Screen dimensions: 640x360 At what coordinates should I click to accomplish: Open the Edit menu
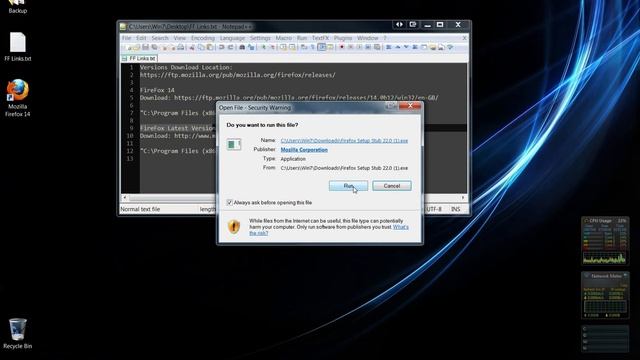point(141,38)
